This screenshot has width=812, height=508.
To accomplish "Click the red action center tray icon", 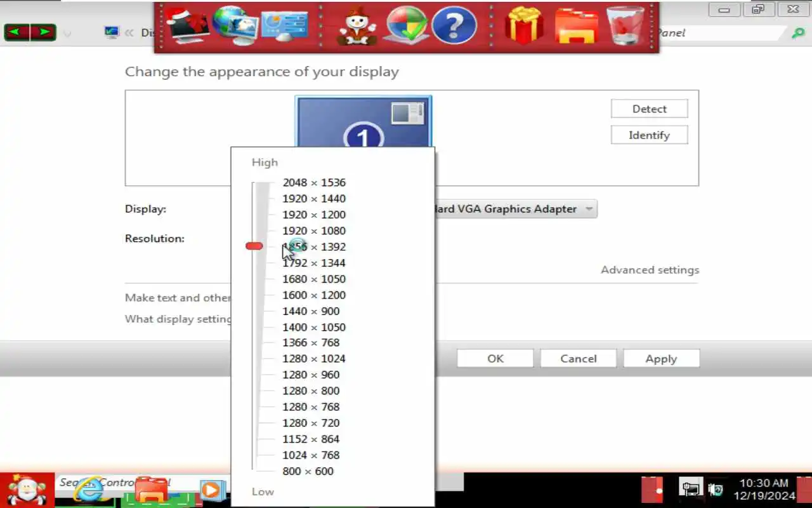I will (652, 490).
